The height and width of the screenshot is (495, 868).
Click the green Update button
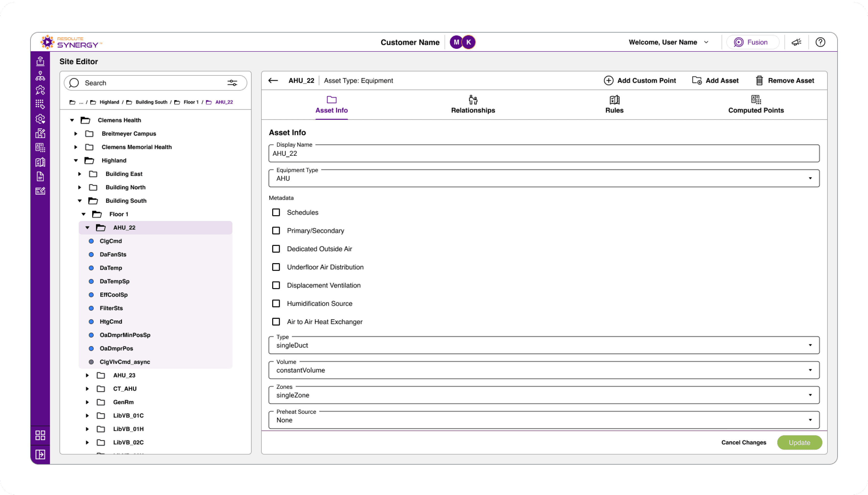click(799, 443)
